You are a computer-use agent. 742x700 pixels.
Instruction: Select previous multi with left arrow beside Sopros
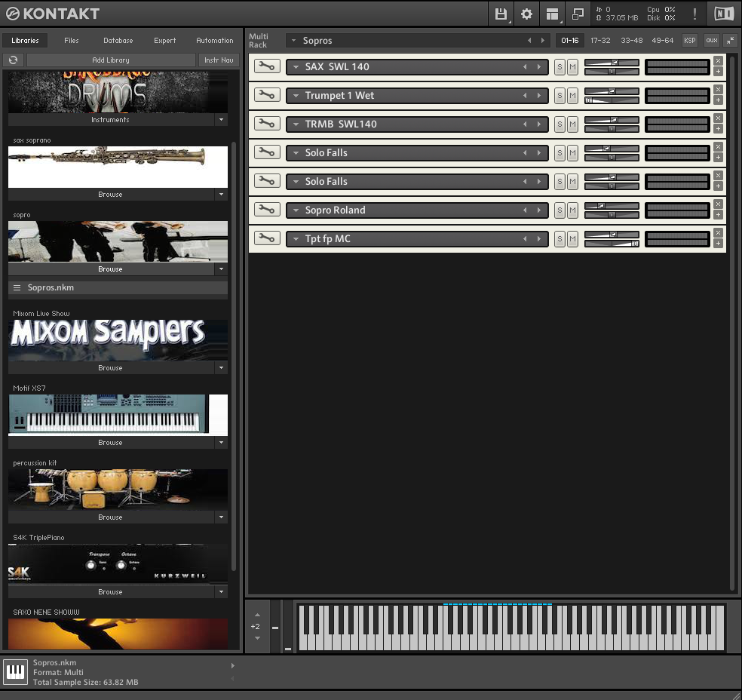(529, 41)
